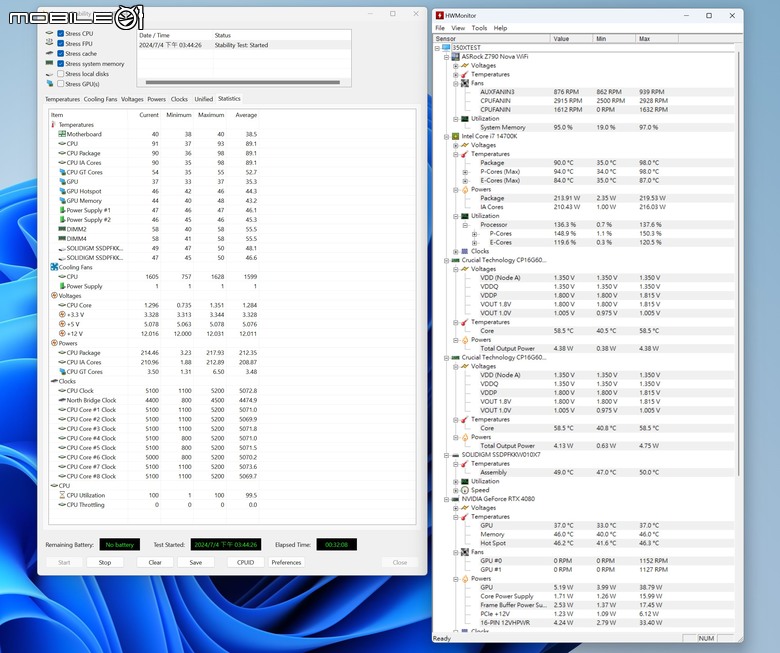Collapse the ASRock Z790 Nova WiFi node
This screenshot has width=780, height=653.
447,57
